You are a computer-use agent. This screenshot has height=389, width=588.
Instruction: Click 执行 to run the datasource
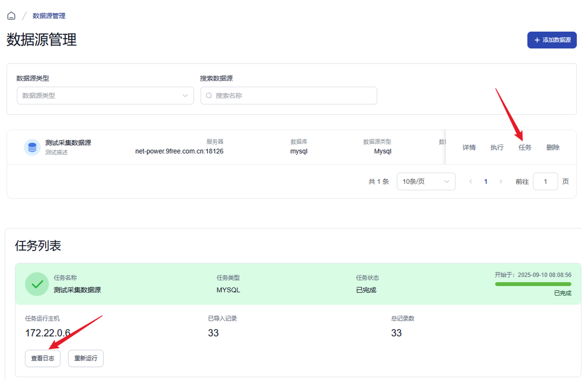pyautogui.click(x=497, y=148)
